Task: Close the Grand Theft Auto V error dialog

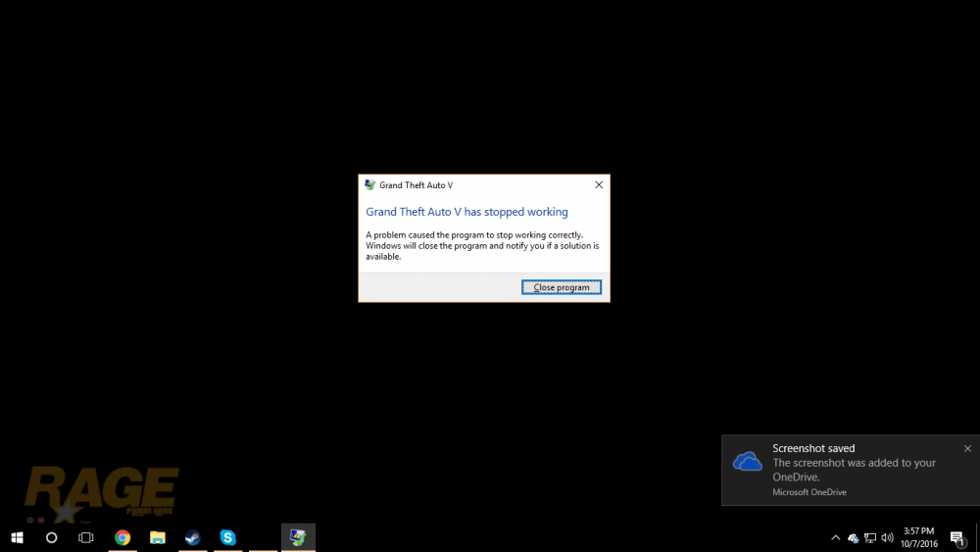Action: [x=599, y=184]
